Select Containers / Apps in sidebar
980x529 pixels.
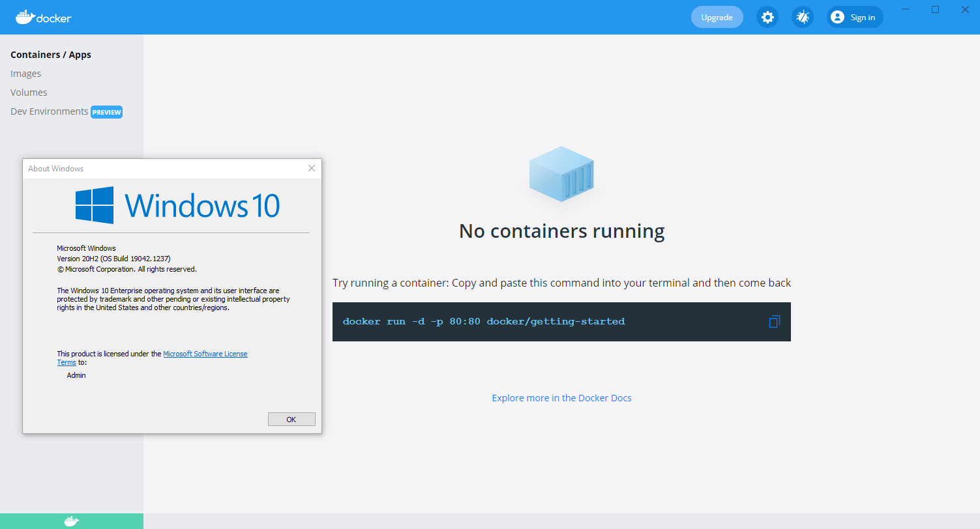pyautogui.click(x=51, y=55)
